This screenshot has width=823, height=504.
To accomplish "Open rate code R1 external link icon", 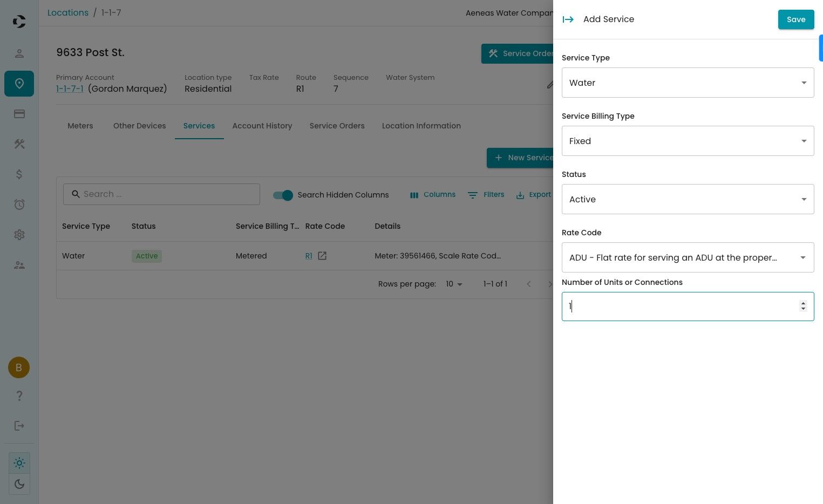I will [x=322, y=256].
